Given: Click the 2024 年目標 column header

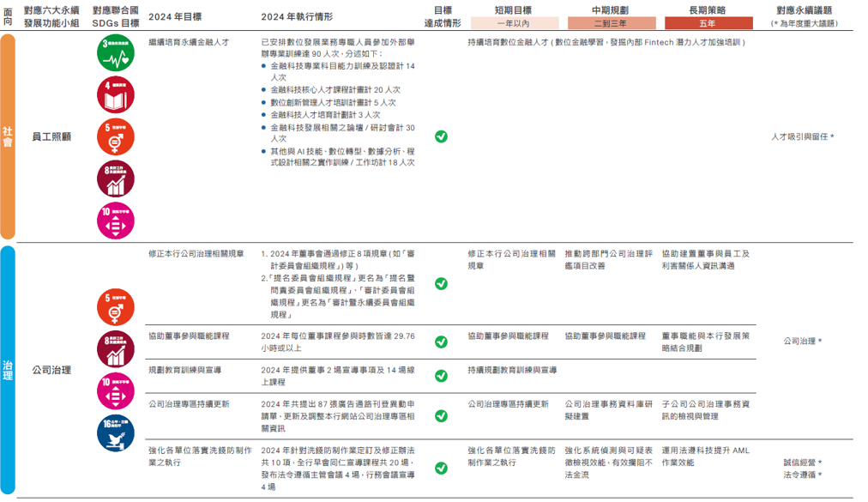Looking at the screenshot, I should (175, 16).
